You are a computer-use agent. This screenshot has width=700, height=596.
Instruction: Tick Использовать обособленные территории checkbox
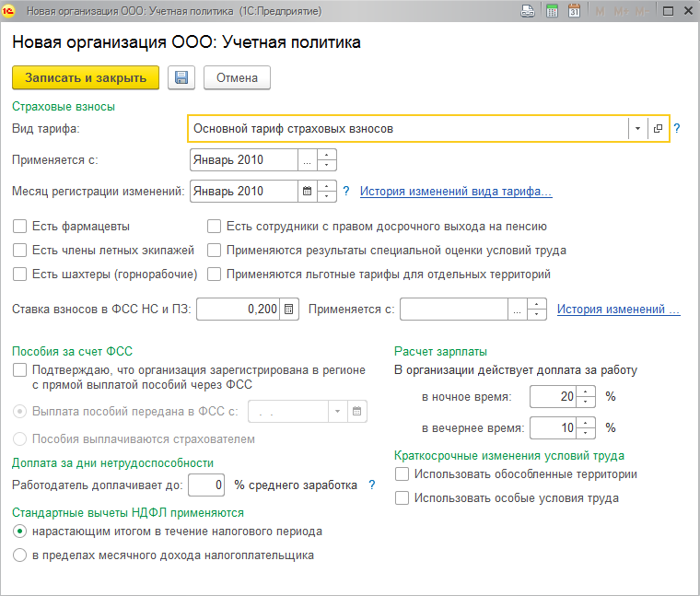coord(402,474)
